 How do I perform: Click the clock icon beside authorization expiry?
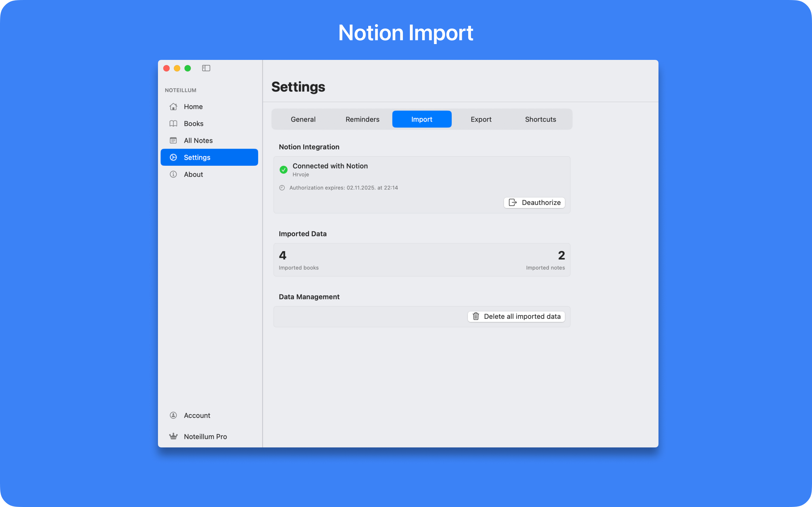point(282,188)
